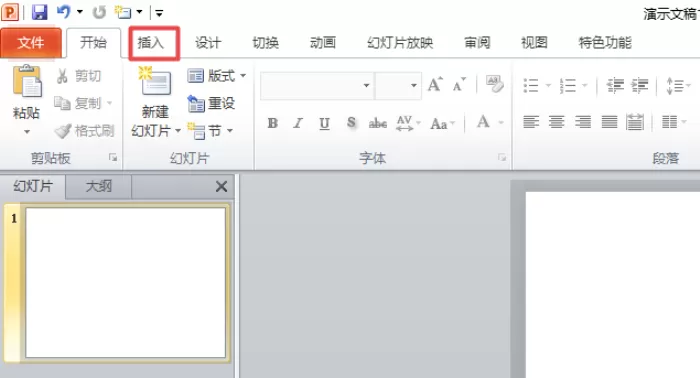Toggle Underline formatting
This screenshot has height=378, width=700.
325,123
